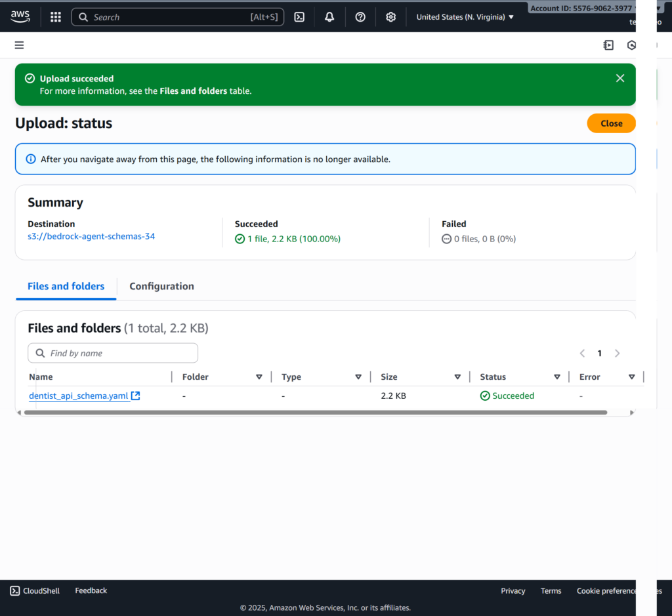The height and width of the screenshot is (616, 672).
Task: Select the Files and folders tab
Action: (66, 286)
